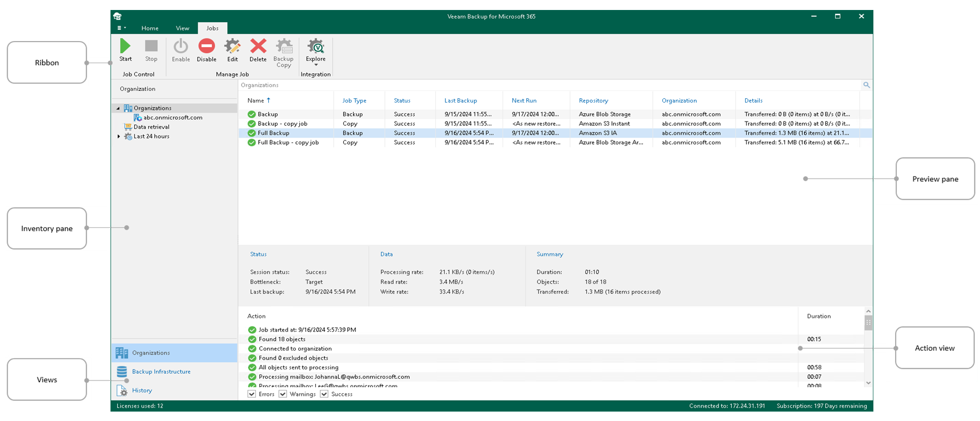Click Found 0 excluded objects line
The height and width of the screenshot is (421, 980).
[293, 358]
